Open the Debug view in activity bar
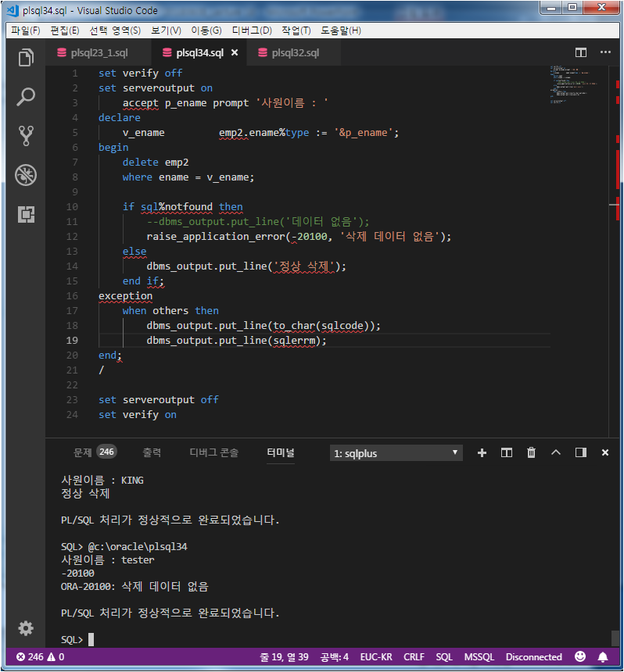The width and height of the screenshot is (624, 672). pos(26,175)
